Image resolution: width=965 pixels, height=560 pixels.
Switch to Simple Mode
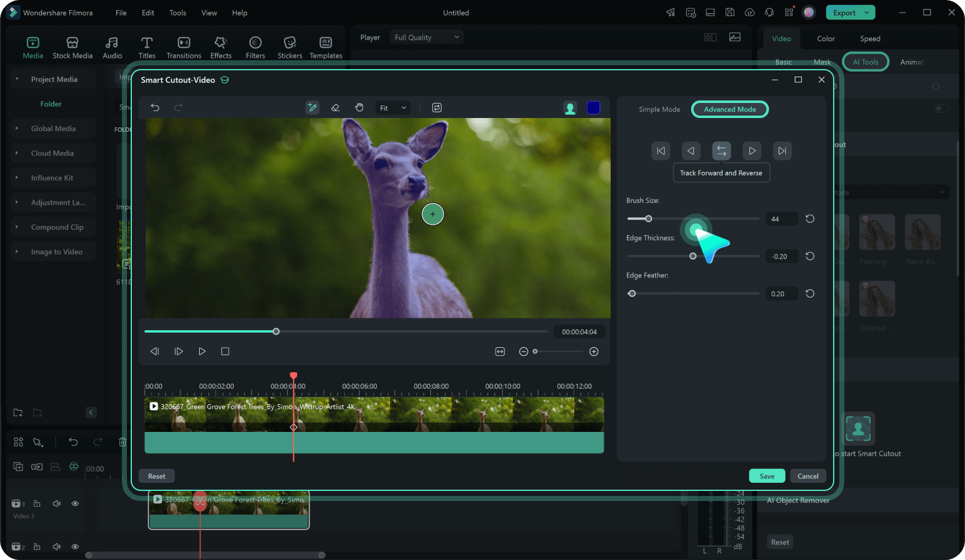tap(659, 109)
